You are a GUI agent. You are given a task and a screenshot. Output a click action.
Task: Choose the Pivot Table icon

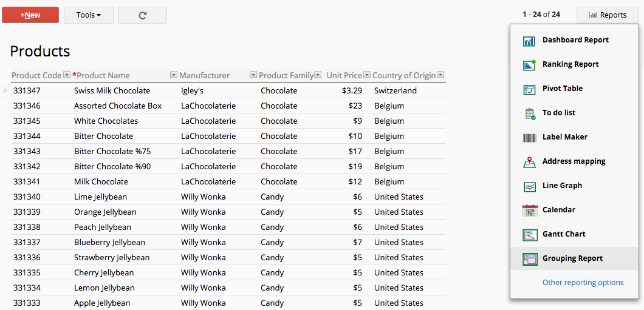[529, 89]
